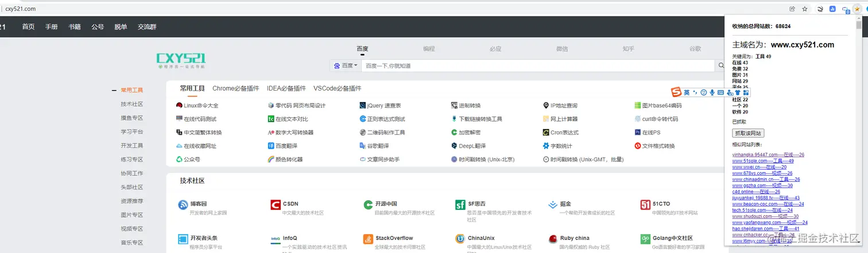Click the CSDN red logo icon
Screen dimensions: 868x253
(x=276, y=205)
